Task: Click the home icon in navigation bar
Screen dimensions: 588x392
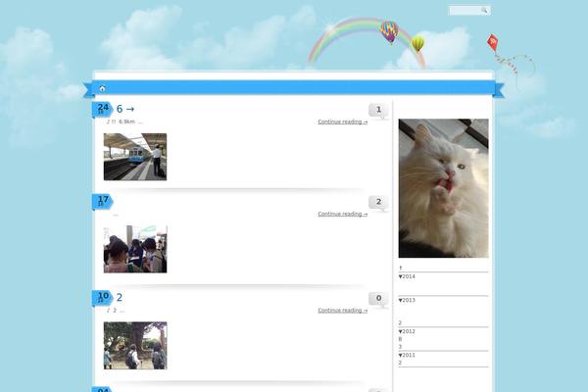Action: (102, 89)
